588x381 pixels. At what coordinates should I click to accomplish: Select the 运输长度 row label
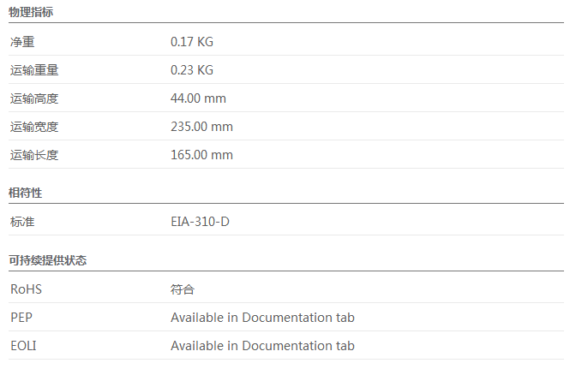click(x=34, y=155)
